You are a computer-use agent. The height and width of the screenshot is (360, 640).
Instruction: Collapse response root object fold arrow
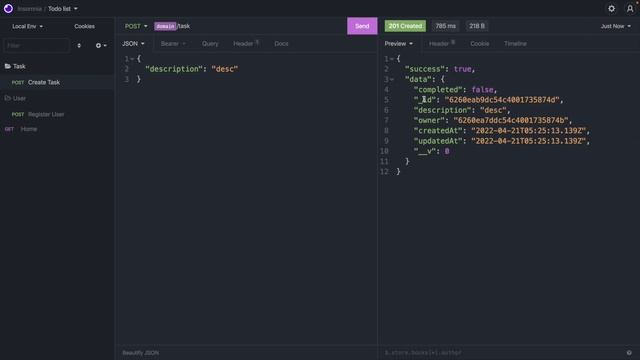click(x=392, y=59)
